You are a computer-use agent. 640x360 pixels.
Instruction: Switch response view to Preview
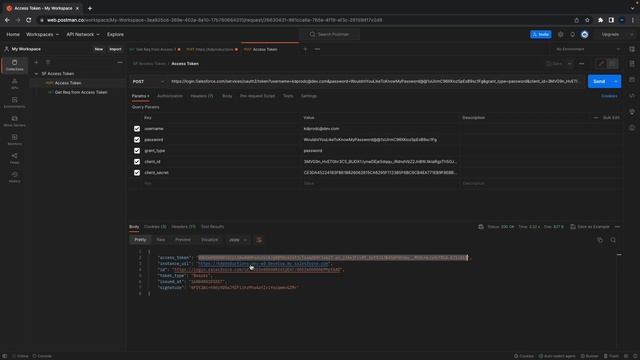coord(182,240)
